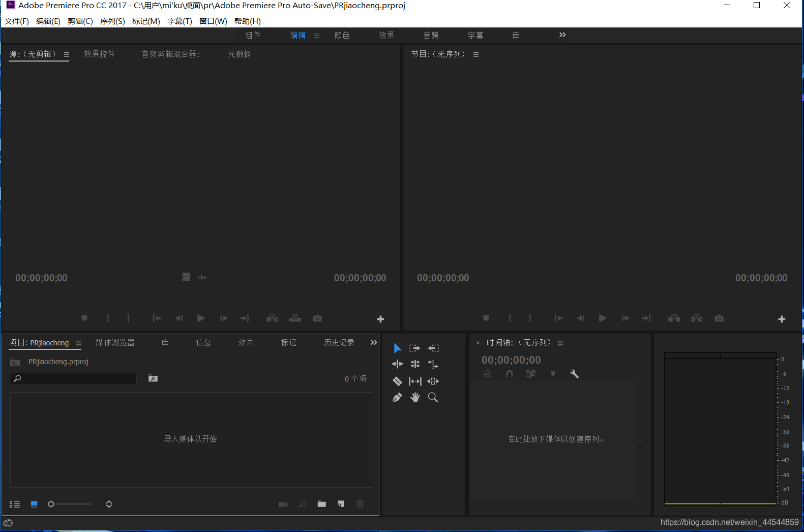Open Program monitor panel menu icon
This screenshot has height=532, width=804.
(x=476, y=54)
